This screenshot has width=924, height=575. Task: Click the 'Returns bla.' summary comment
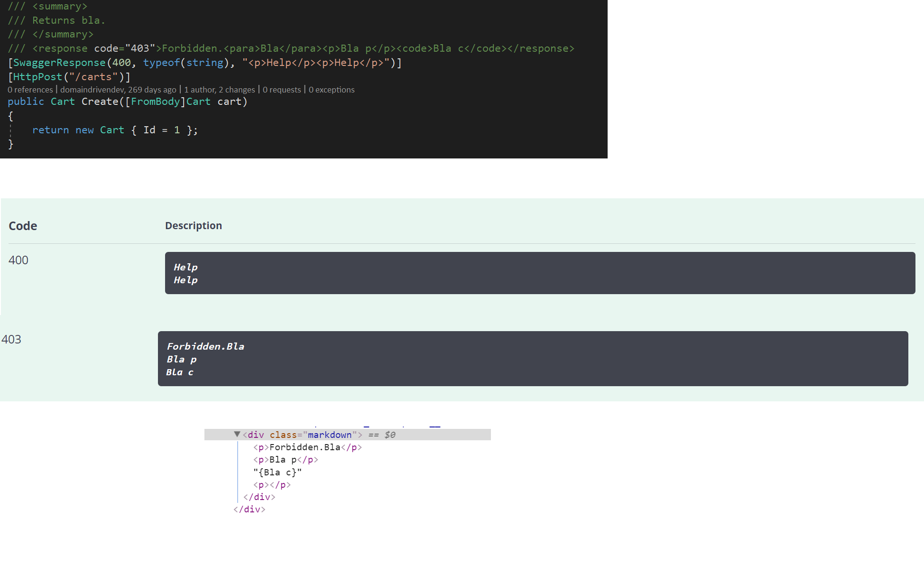(x=56, y=20)
